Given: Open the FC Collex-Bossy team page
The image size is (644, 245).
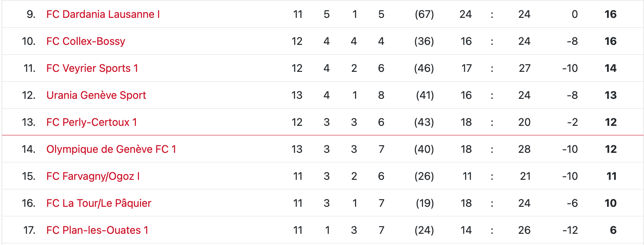Looking at the screenshot, I should point(86,42).
